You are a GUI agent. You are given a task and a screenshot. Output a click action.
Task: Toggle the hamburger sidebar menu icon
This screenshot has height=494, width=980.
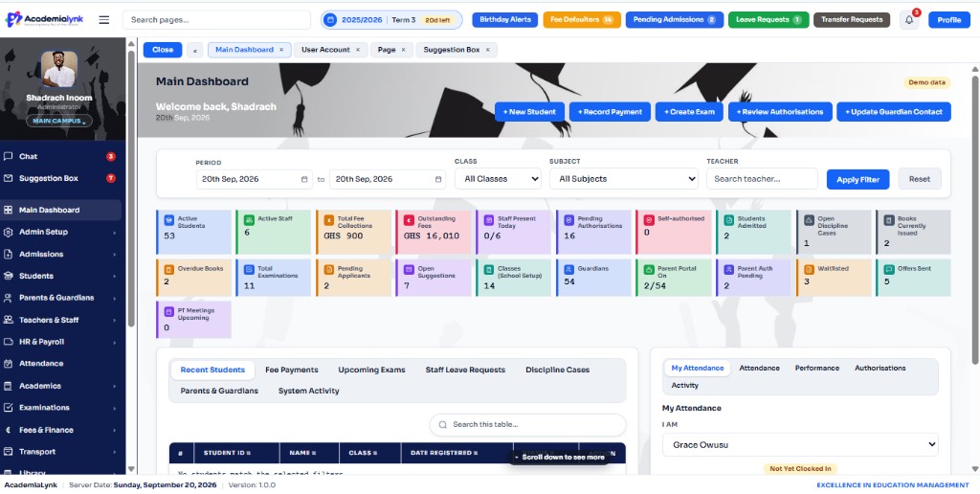point(103,20)
